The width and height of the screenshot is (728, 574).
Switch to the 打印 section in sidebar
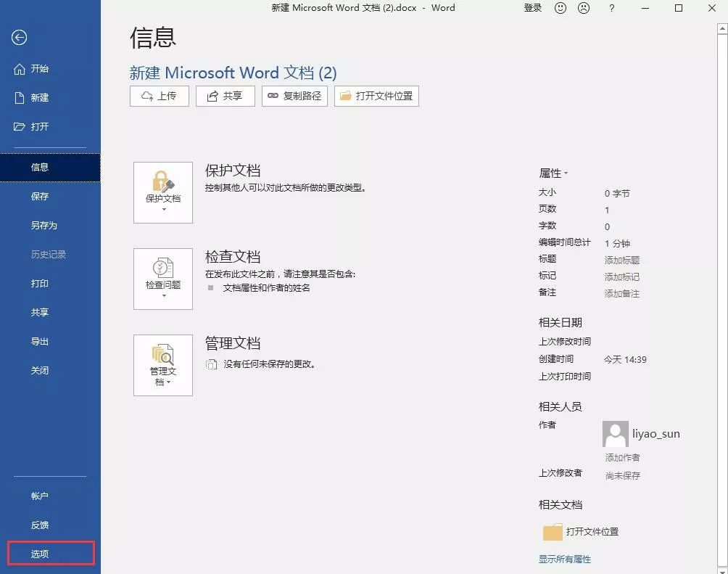tap(40, 283)
